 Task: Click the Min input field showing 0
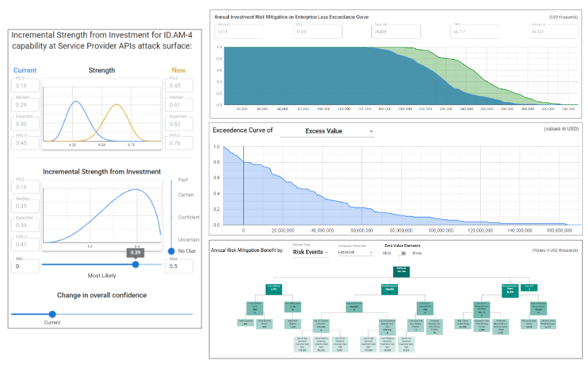[x=25, y=266]
